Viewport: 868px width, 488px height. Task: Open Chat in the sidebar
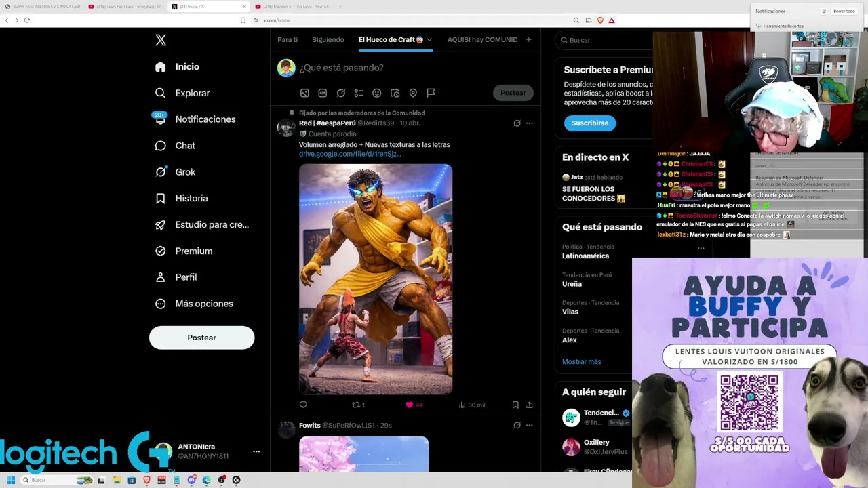pos(175,146)
